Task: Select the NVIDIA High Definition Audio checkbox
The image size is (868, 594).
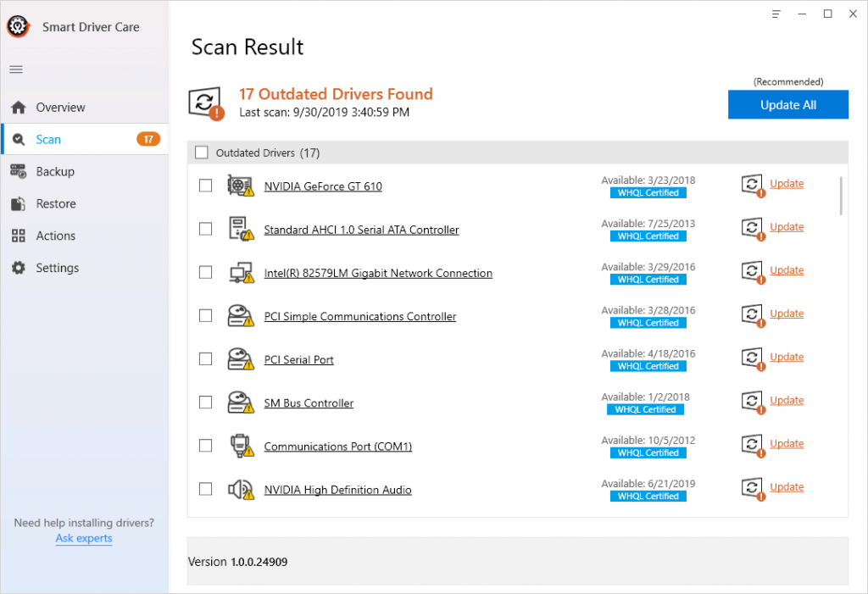Action: (x=205, y=489)
